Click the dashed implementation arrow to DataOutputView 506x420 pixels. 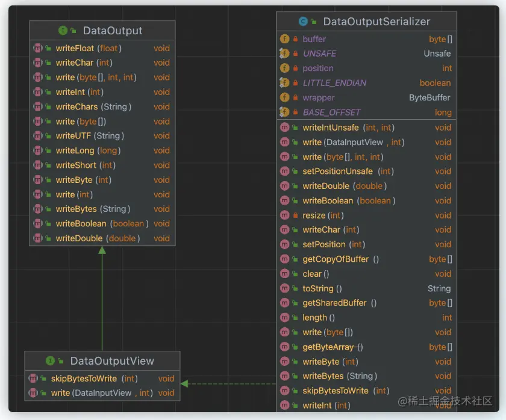pyautogui.click(x=228, y=383)
